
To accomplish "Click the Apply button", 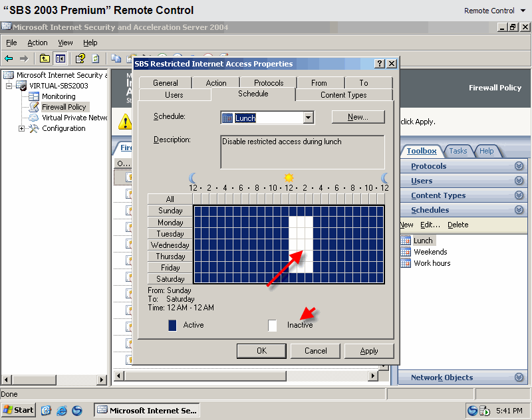I will (369, 351).
